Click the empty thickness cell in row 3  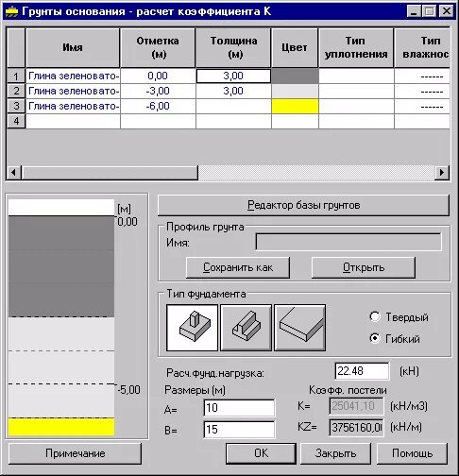point(233,106)
